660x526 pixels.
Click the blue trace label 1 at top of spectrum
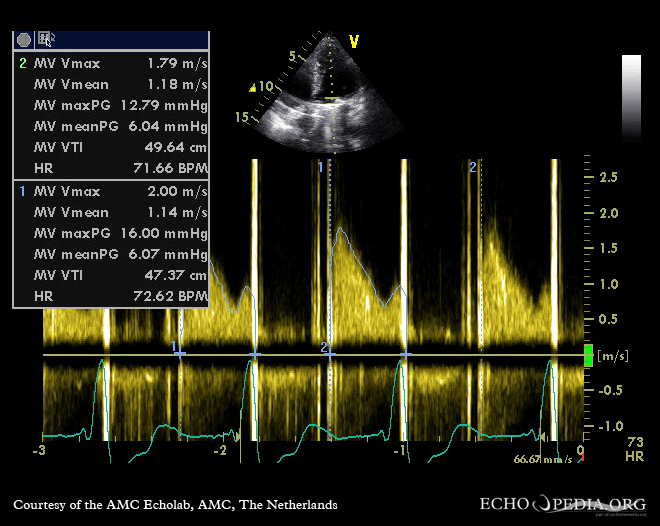click(320, 167)
